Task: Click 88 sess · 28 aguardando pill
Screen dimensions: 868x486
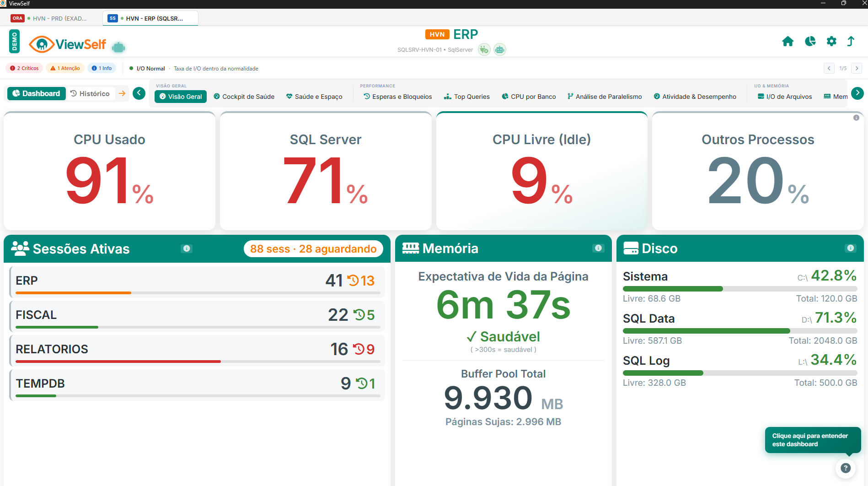Action: tap(313, 248)
